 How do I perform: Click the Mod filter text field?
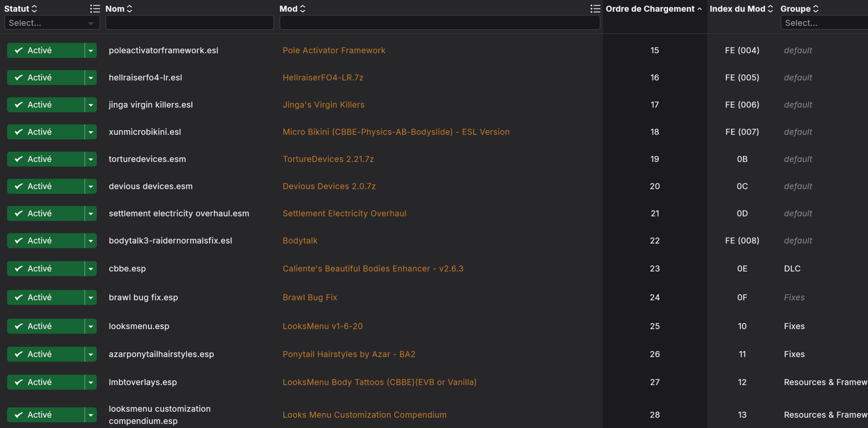coord(440,23)
